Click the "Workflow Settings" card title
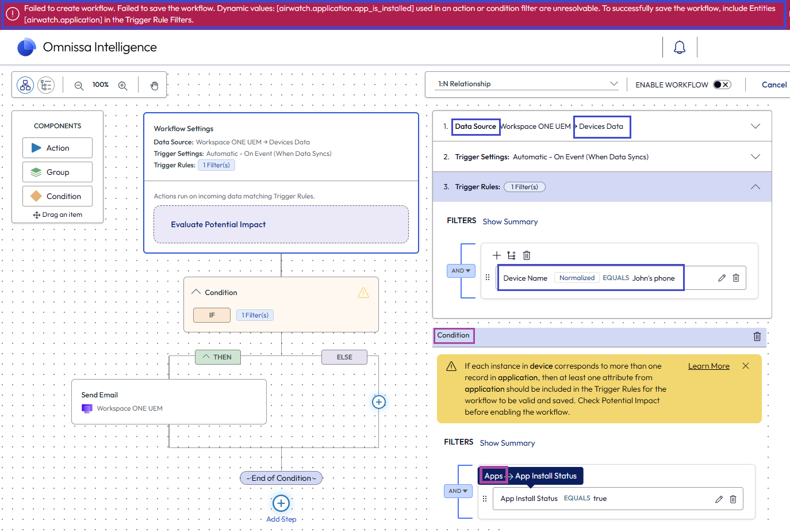Screen dimensions: 790x532 pos(183,129)
